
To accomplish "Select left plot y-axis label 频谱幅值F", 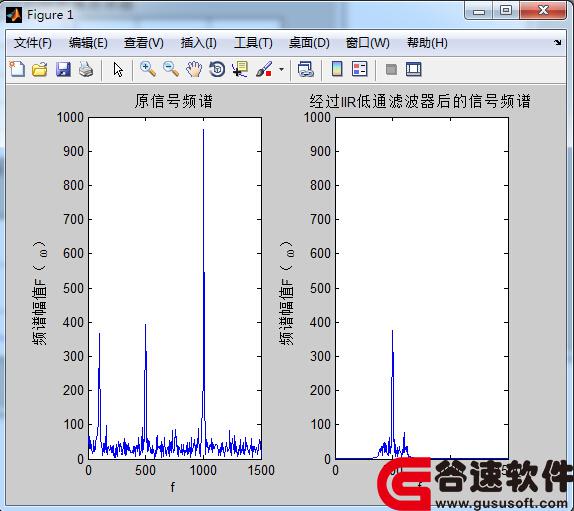I will point(40,293).
